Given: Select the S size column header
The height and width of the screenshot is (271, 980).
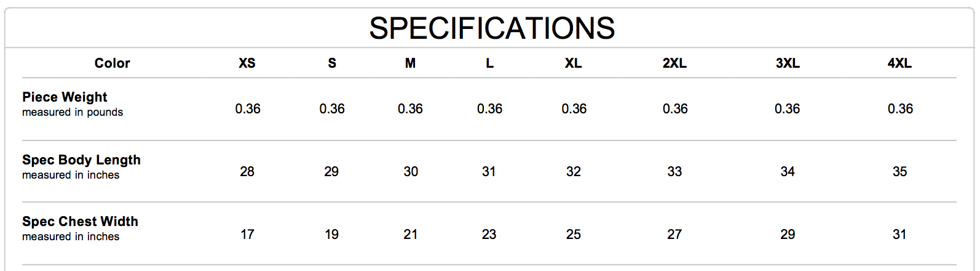Looking at the screenshot, I should 332,63.
